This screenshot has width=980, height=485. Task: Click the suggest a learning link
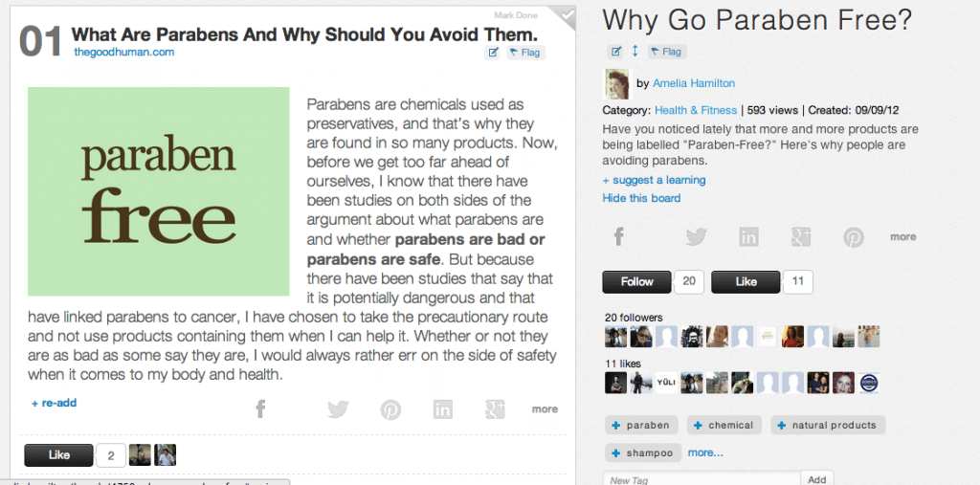pos(654,180)
